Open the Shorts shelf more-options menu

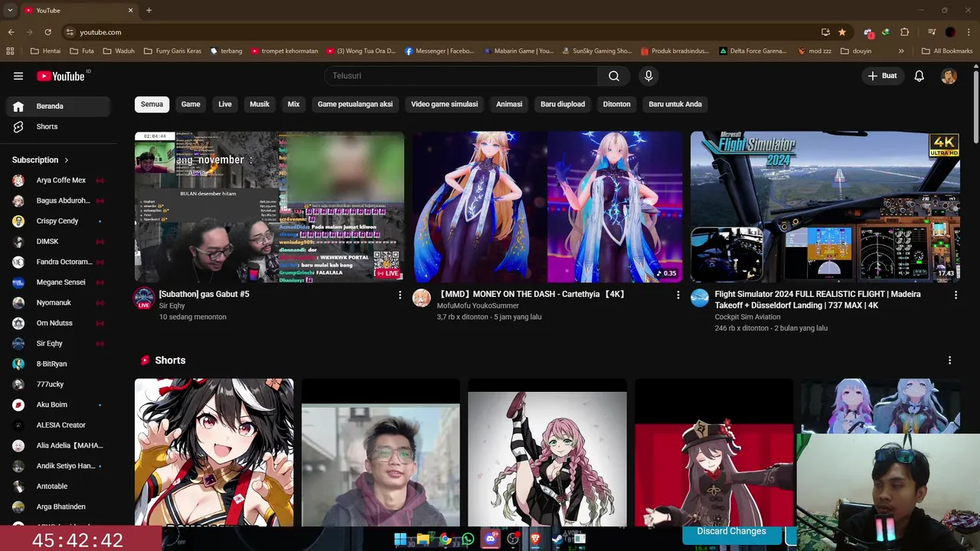tap(949, 360)
